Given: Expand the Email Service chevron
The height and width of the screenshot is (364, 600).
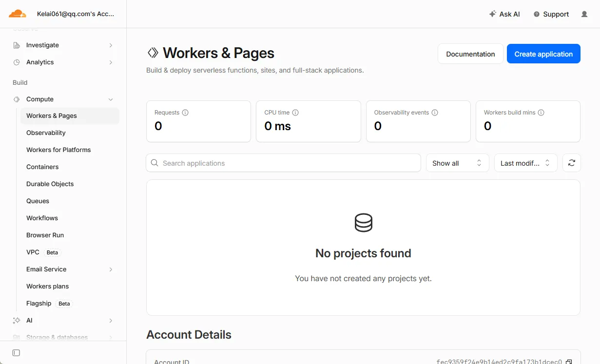Looking at the screenshot, I should (111, 269).
